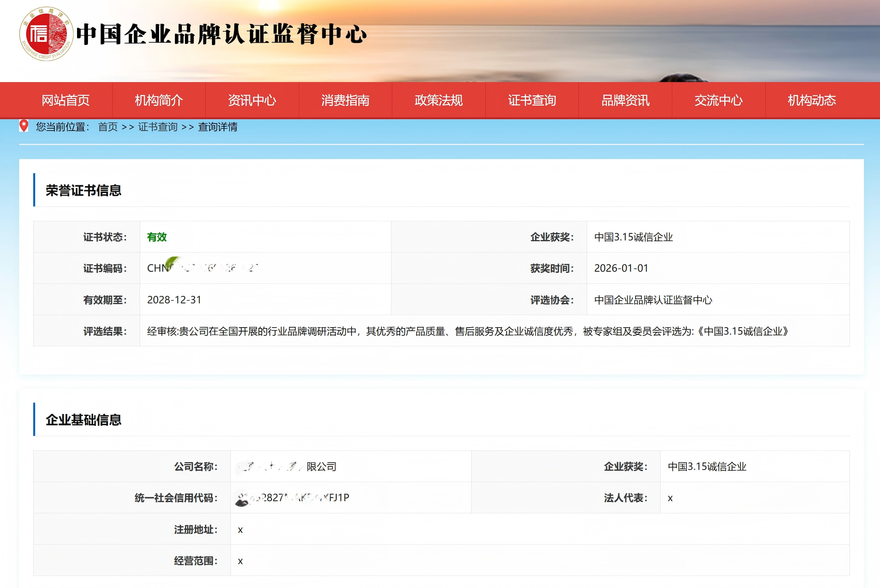Viewport: 880px width, 588px height.
Task: Click the 获奖时间 label
Action: click(x=552, y=268)
